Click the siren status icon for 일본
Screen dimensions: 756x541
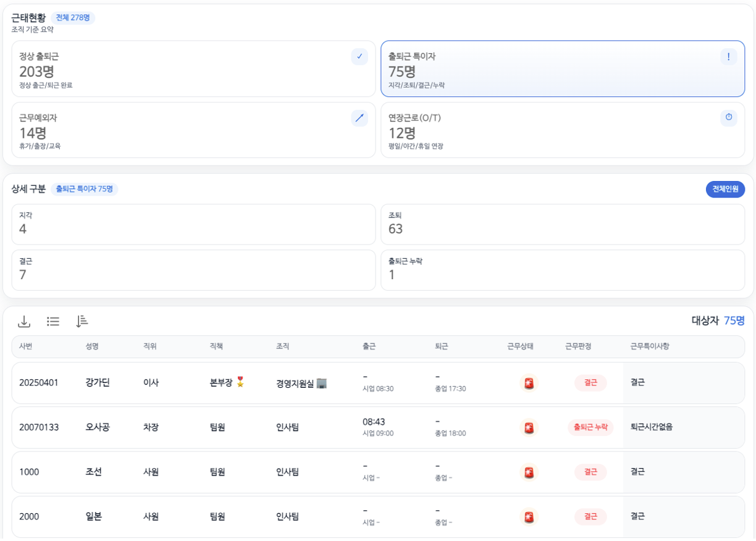click(x=529, y=517)
